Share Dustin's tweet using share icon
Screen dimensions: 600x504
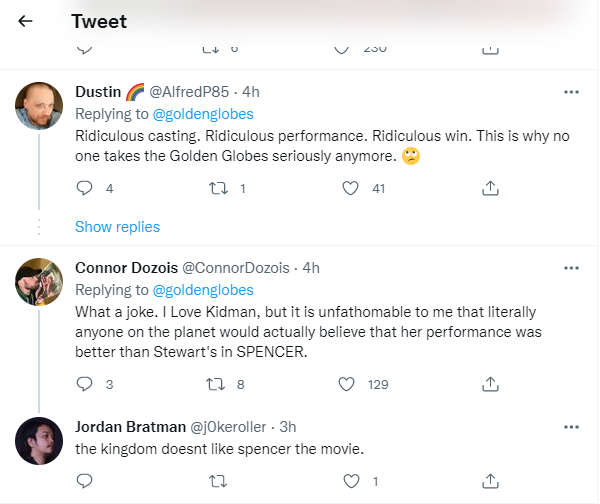click(491, 187)
